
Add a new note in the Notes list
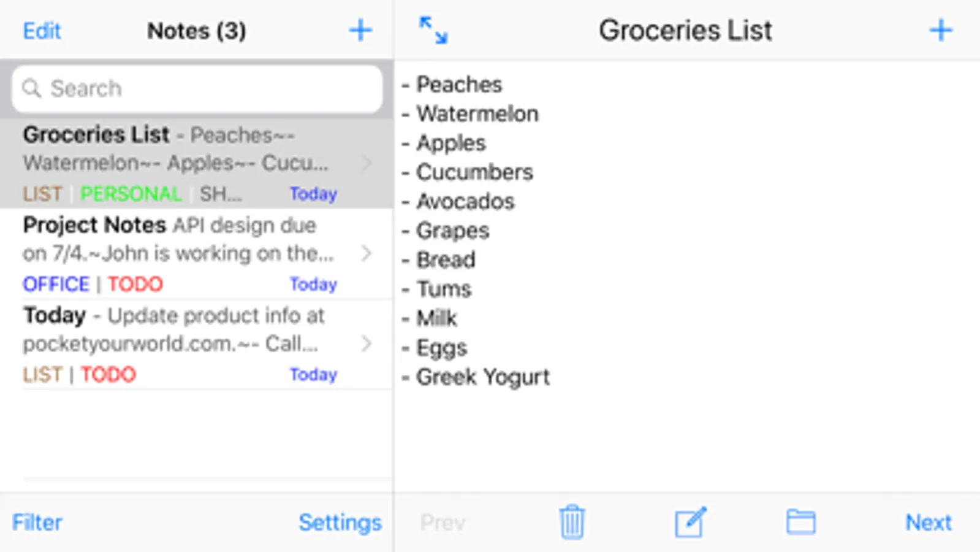360,30
